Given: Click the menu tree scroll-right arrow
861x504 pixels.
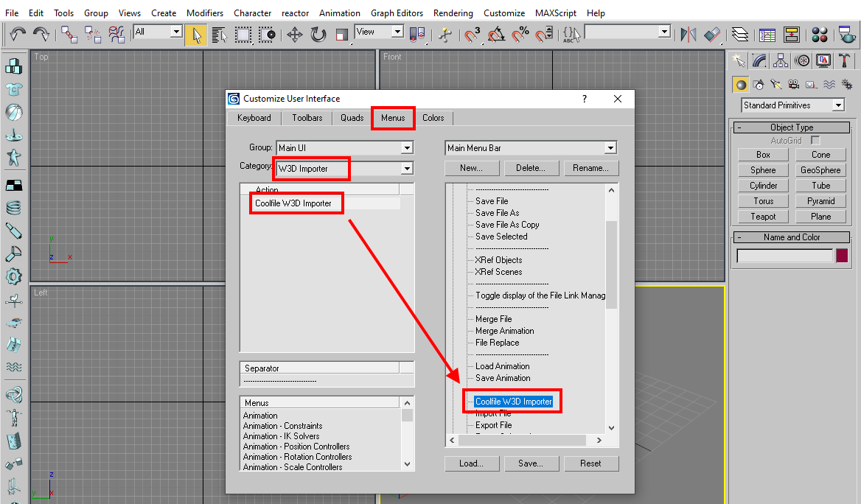Looking at the screenshot, I should [x=599, y=440].
